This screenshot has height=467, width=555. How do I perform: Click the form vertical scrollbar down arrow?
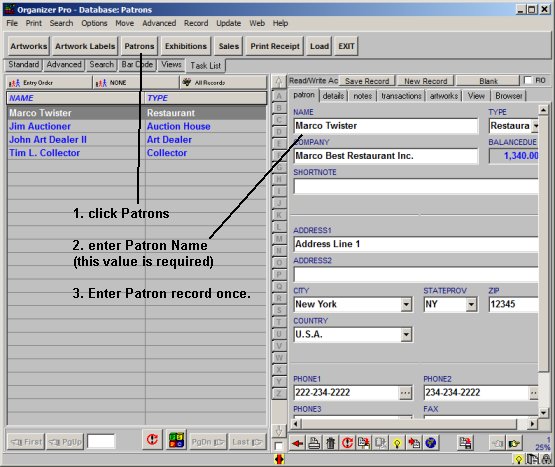click(x=543, y=412)
